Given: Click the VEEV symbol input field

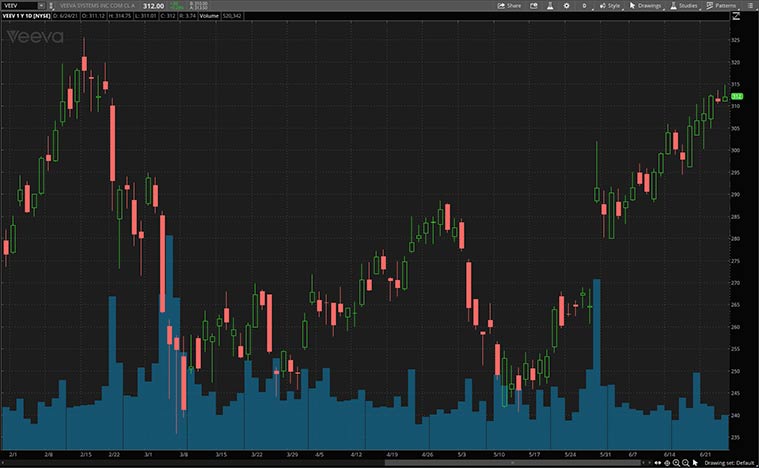Looking at the screenshot, I should click(x=18, y=6).
